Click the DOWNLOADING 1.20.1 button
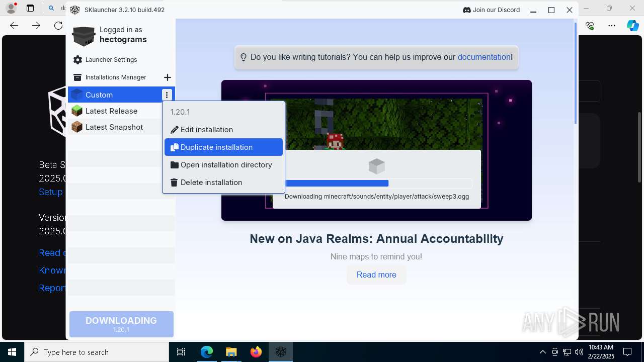Screen dimensions: 644x362 121,324
